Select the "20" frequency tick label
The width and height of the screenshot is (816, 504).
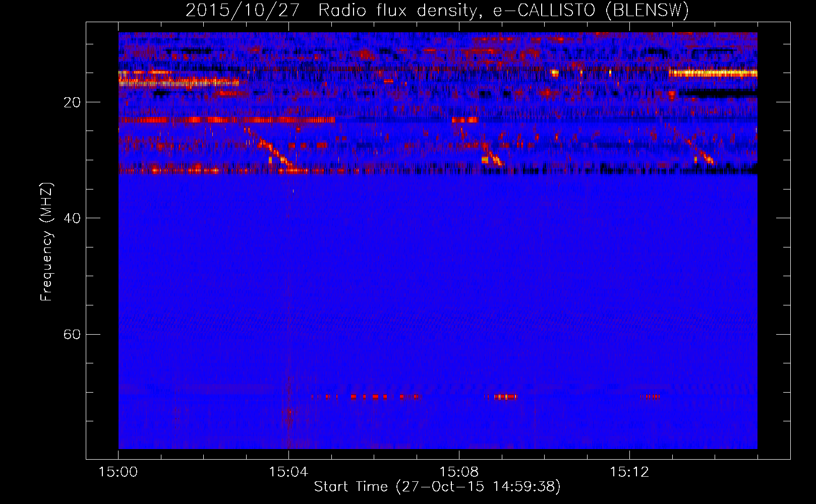click(72, 102)
